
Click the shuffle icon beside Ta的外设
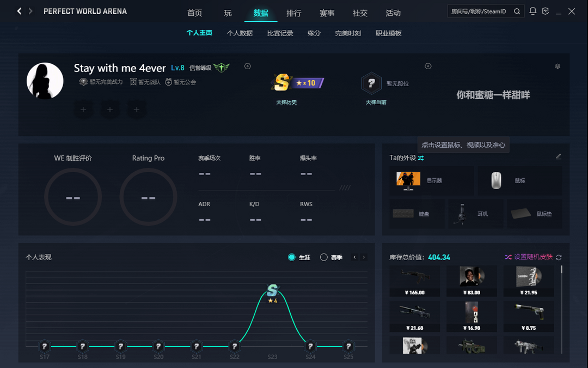click(x=421, y=158)
